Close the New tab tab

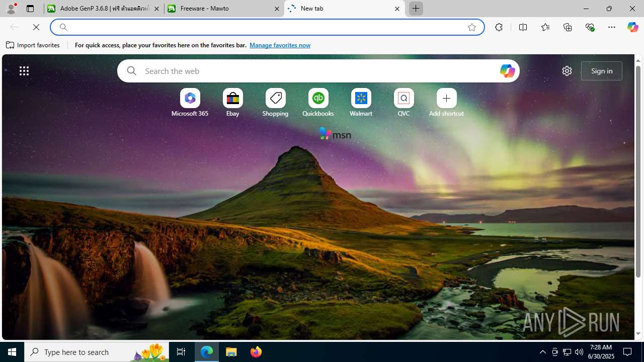tap(397, 9)
